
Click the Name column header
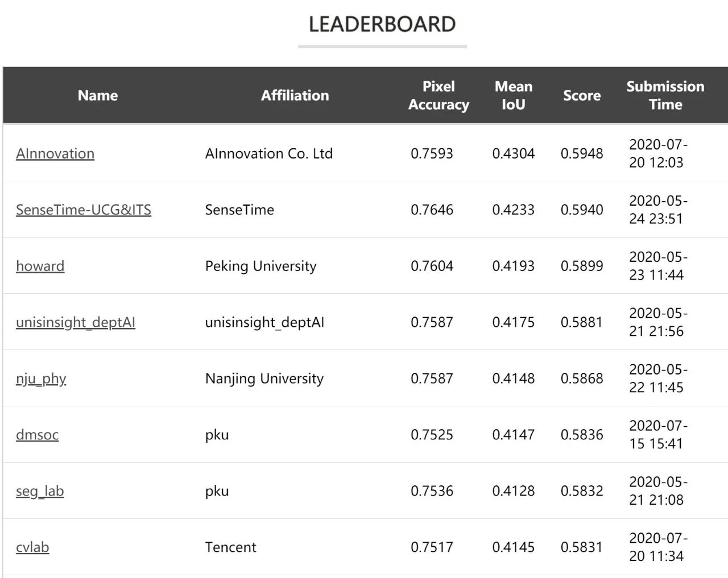point(98,95)
